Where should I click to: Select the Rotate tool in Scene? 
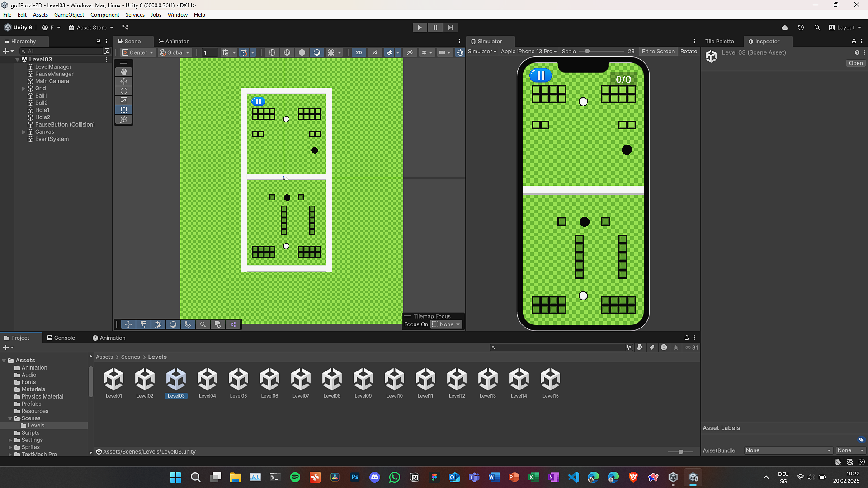(x=123, y=91)
